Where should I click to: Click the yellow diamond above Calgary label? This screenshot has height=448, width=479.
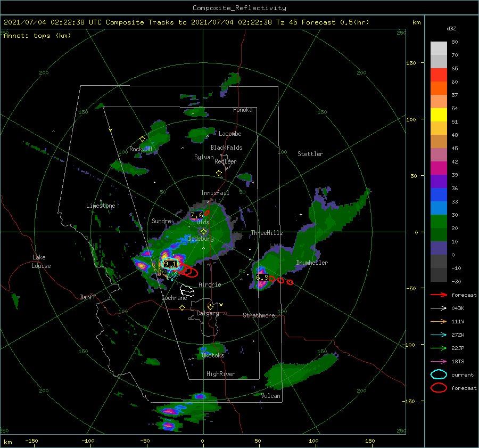click(x=210, y=307)
